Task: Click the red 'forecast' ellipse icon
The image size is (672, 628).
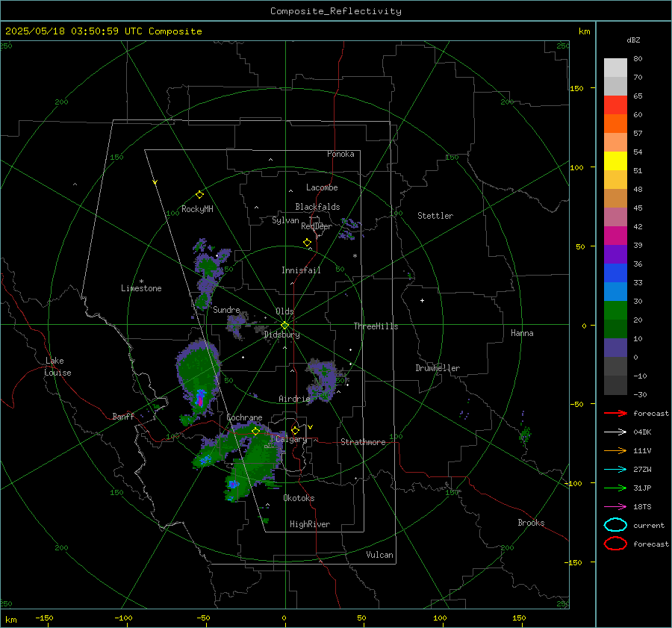Action: pos(615,544)
